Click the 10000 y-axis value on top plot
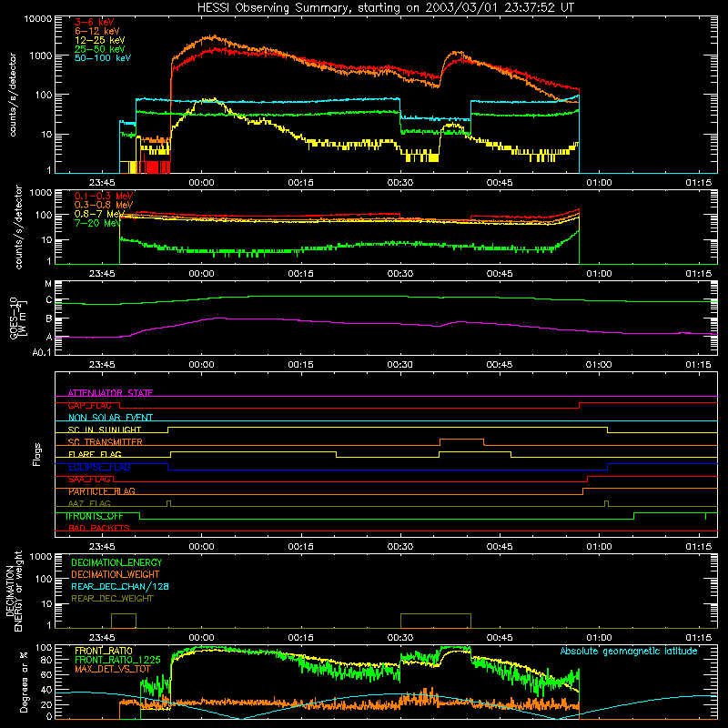Screen dimensions: 728x728 coord(38,19)
